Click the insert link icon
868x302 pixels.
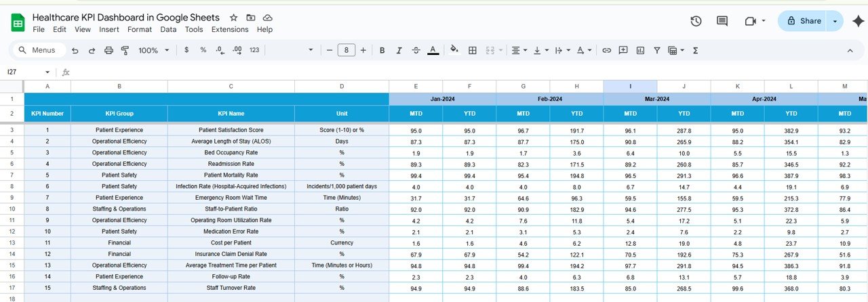pyautogui.click(x=607, y=50)
